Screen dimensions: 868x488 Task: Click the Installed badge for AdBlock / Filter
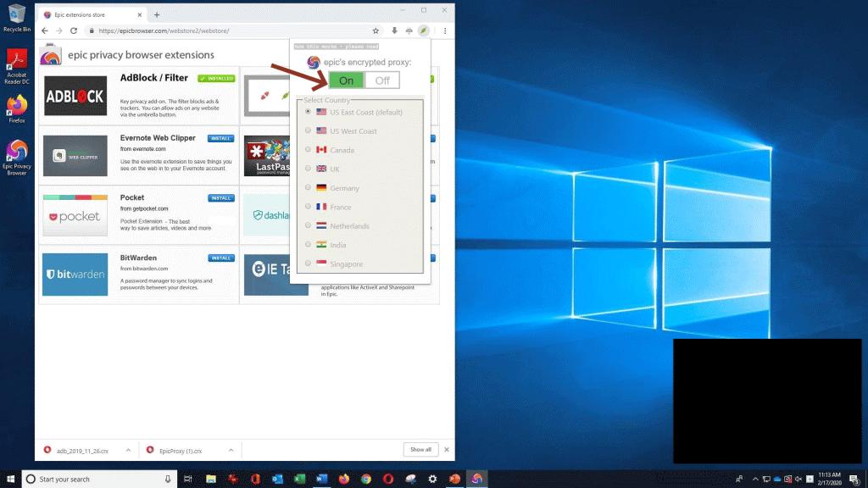pyautogui.click(x=216, y=79)
